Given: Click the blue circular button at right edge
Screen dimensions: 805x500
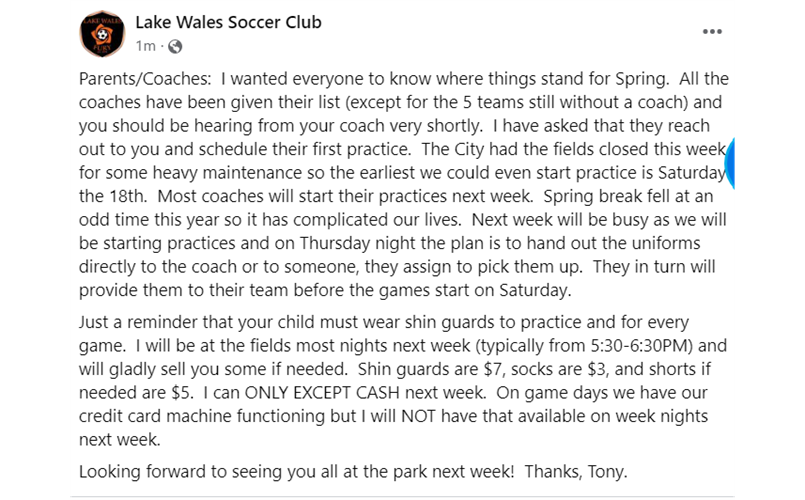Looking at the screenshot, I should [x=730, y=163].
